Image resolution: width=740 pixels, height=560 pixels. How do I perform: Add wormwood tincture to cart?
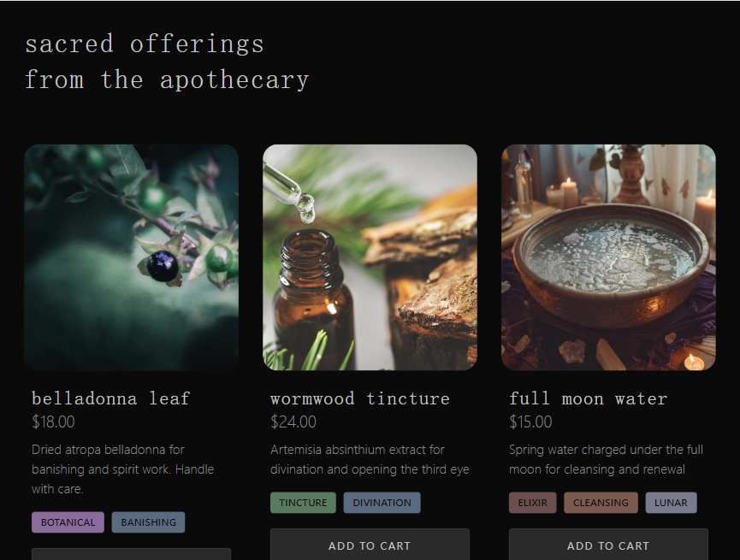tap(370, 545)
